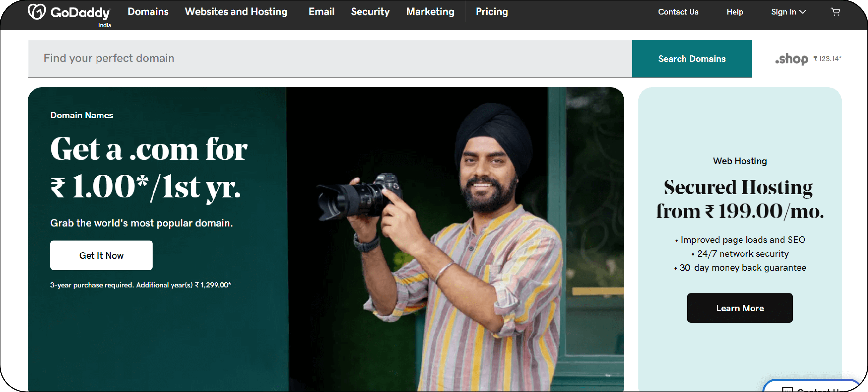Open the Domains menu
The height and width of the screenshot is (392, 868).
point(148,11)
